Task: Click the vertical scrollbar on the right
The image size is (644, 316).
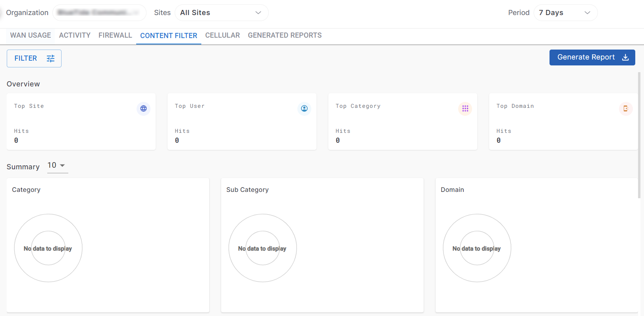Action: tap(639, 135)
